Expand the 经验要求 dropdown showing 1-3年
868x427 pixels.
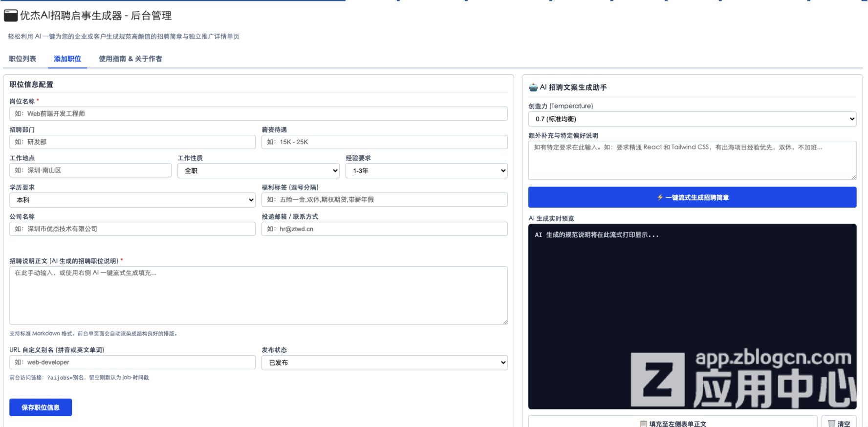tap(427, 171)
